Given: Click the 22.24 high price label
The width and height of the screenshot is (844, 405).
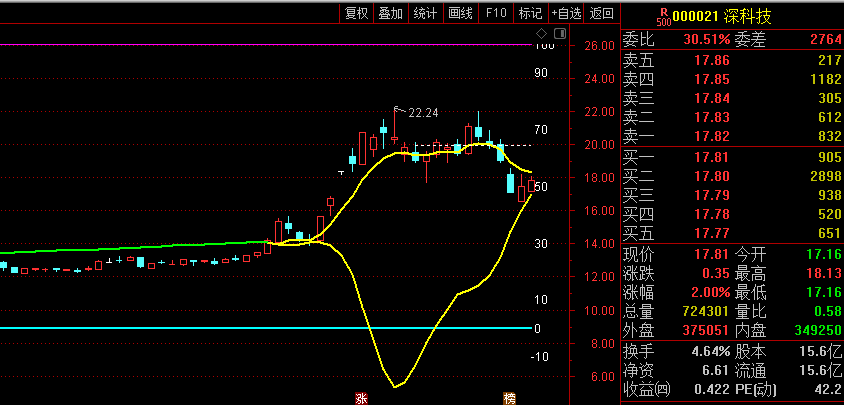Looking at the screenshot, I should tap(423, 113).
